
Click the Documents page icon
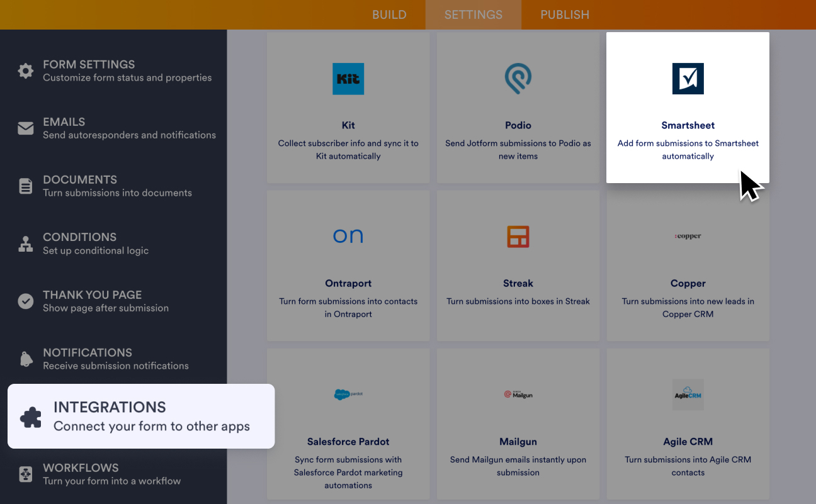click(x=25, y=186)
